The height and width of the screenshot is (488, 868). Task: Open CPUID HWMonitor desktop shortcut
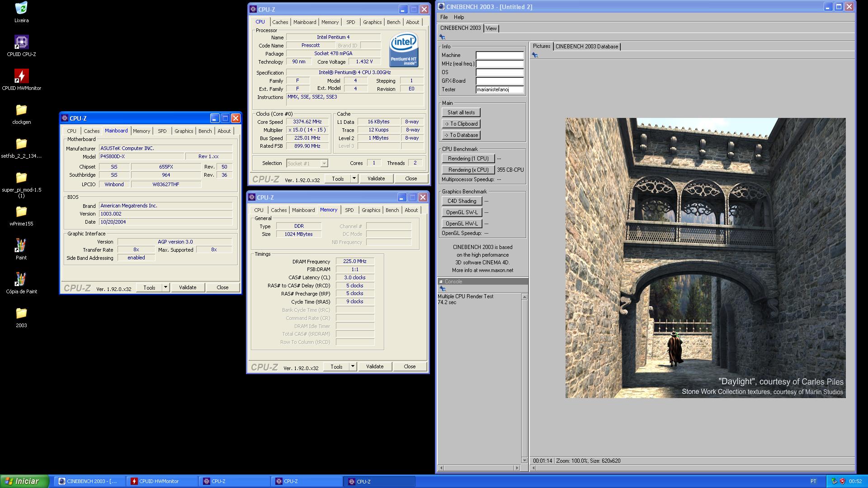tap(21, 76)
